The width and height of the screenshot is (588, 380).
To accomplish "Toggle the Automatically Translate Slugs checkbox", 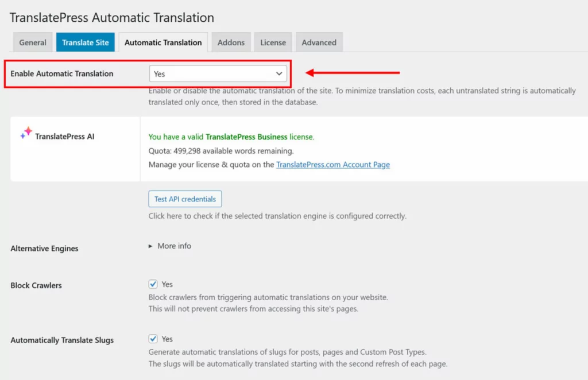I will [x=153, y=339].
